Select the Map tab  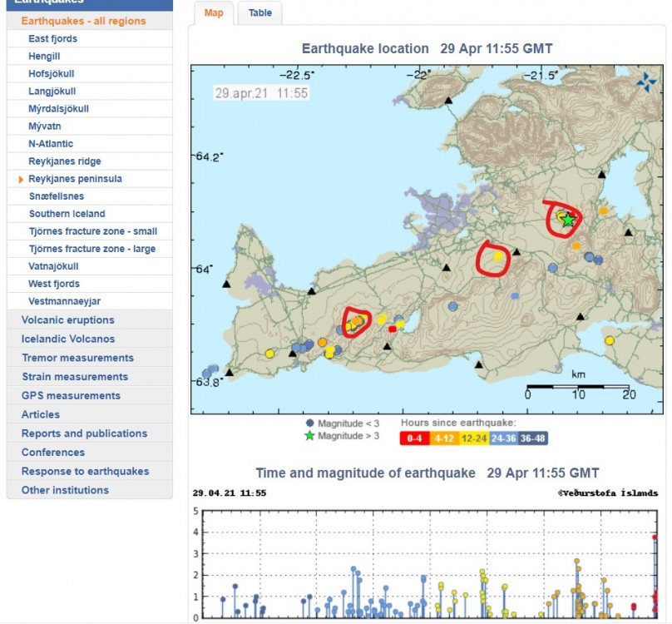click(x=213, y=13)
